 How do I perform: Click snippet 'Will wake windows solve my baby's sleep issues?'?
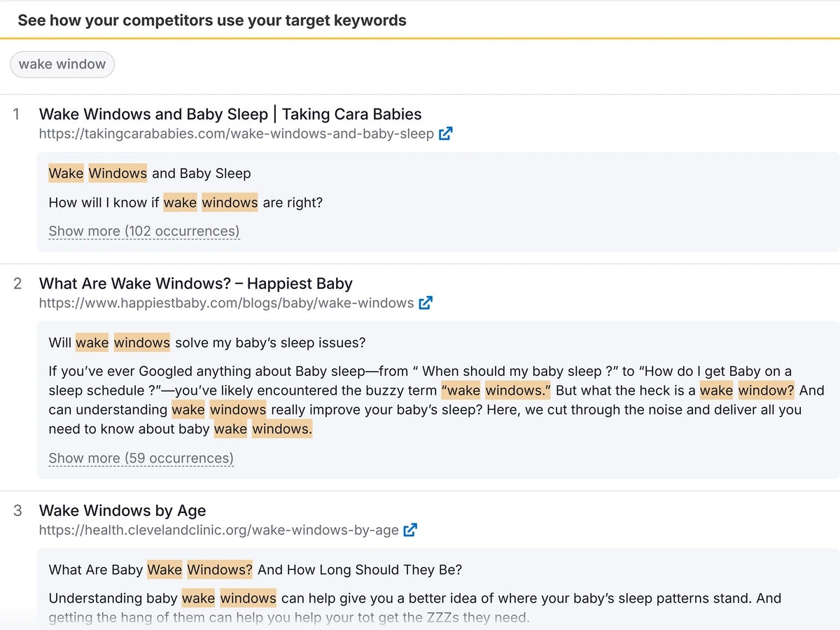pos(207,343)
